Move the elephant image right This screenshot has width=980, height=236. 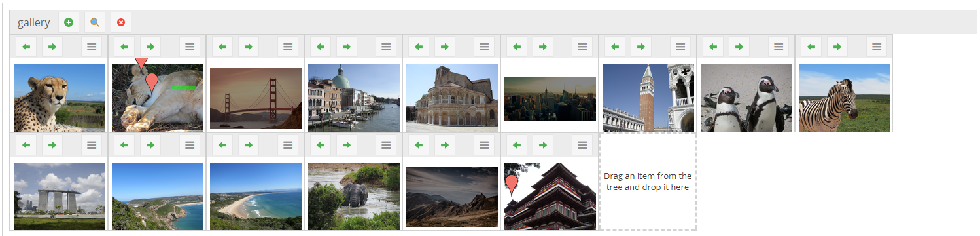pyautogui.click(x=347, y=145)
